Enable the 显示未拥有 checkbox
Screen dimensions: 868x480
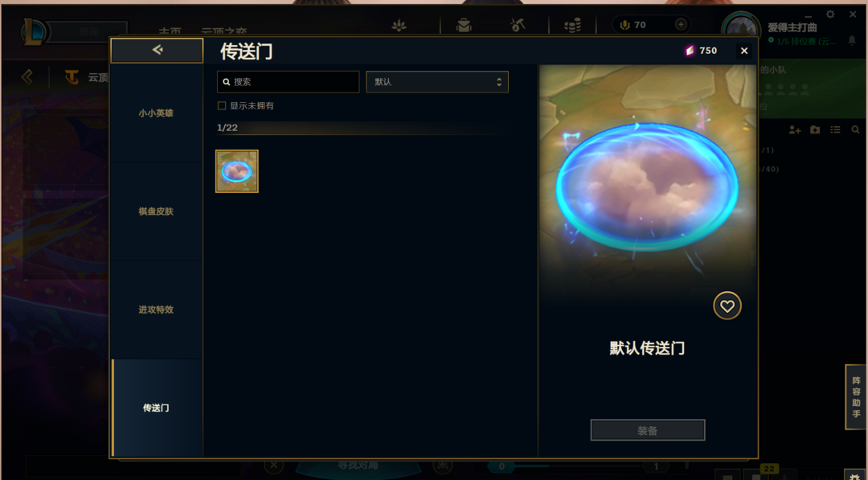click(222, 106)
